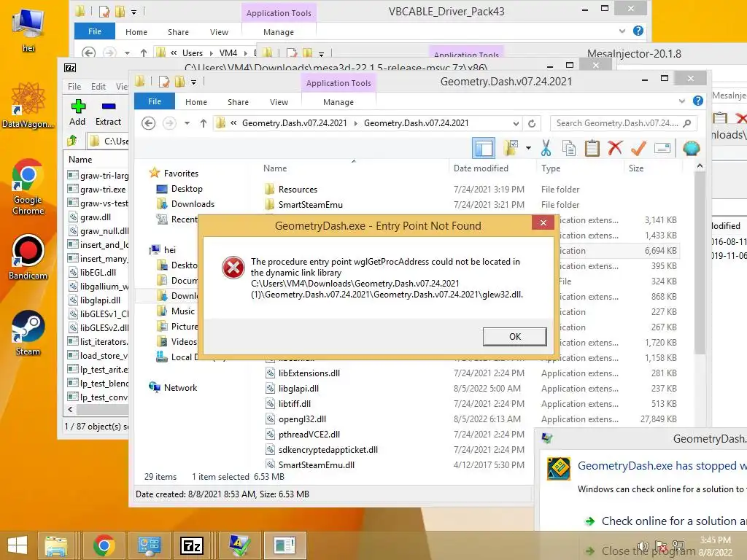
Task: Open the hei computer desktop icon
Action: [x=28, y=30]
